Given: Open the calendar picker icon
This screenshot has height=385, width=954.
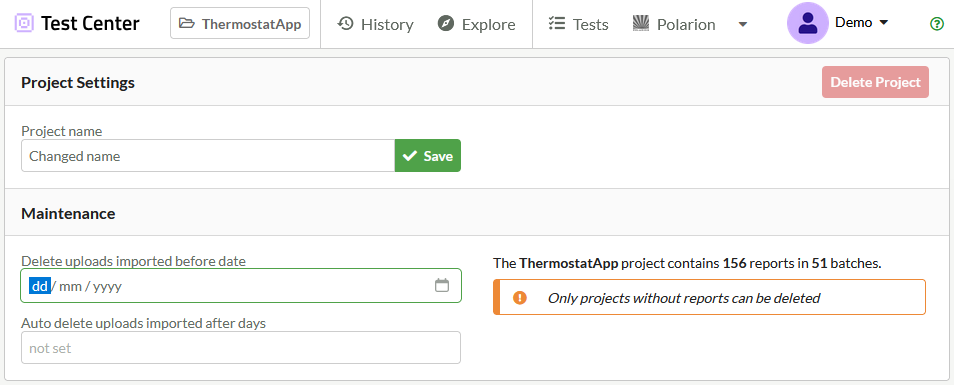Looking at the screenshot, I should coord(442,285).
